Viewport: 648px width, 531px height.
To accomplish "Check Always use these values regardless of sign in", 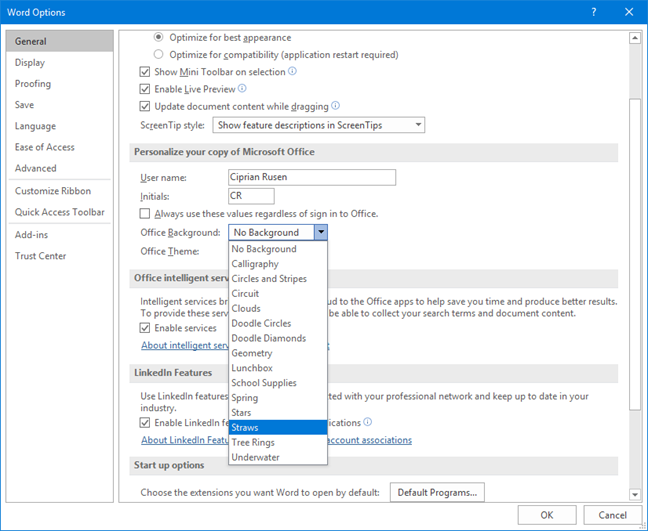I will pyautogui.click(x=145, y=214).
